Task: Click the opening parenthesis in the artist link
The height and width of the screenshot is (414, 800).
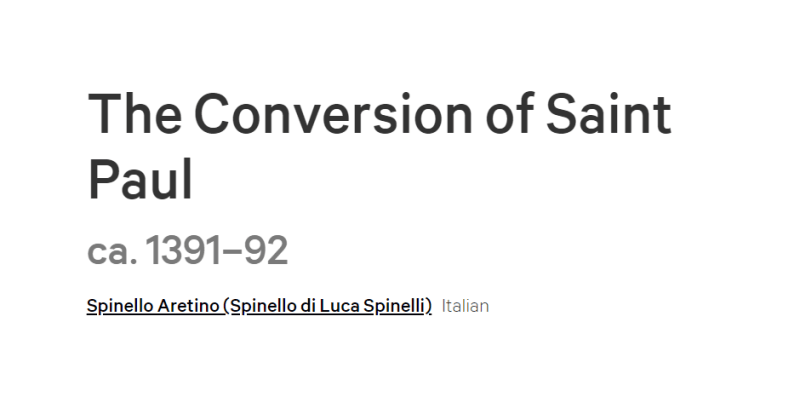Action: pyautogui.click(x=226, y=306)
